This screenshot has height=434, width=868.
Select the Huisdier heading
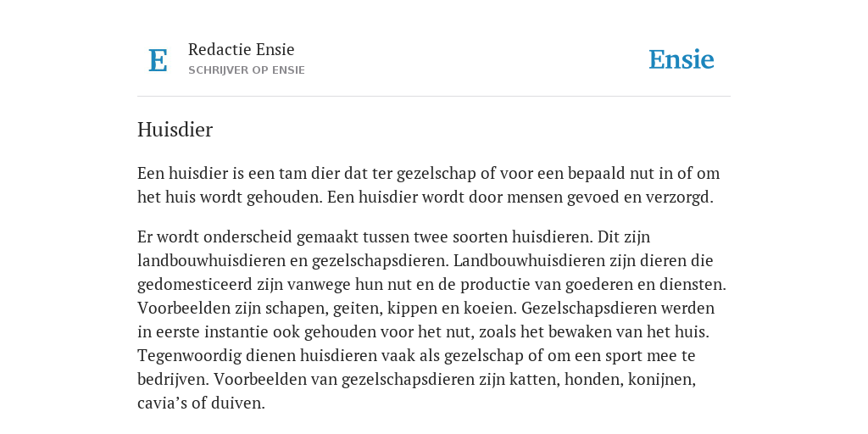(175, 130)
